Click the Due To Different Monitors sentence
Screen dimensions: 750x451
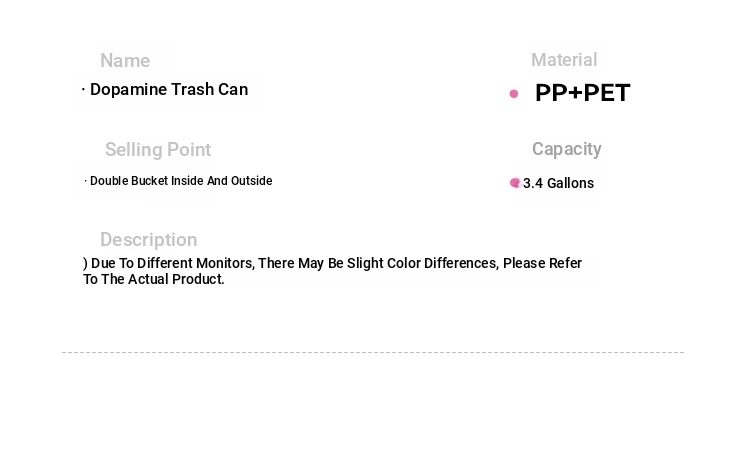click(332, 271)
